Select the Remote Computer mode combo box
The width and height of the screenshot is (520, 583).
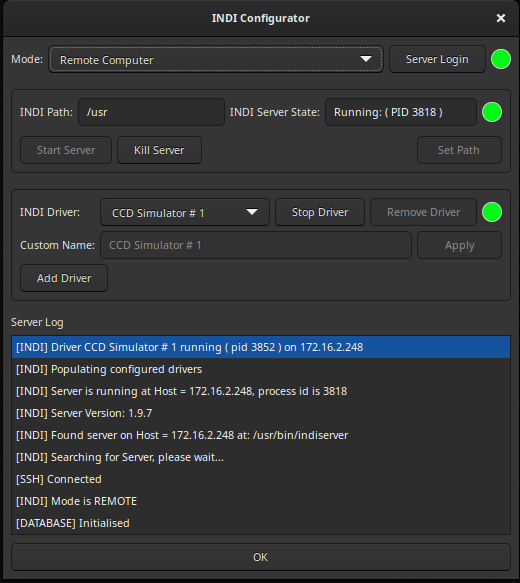point(216,59)
